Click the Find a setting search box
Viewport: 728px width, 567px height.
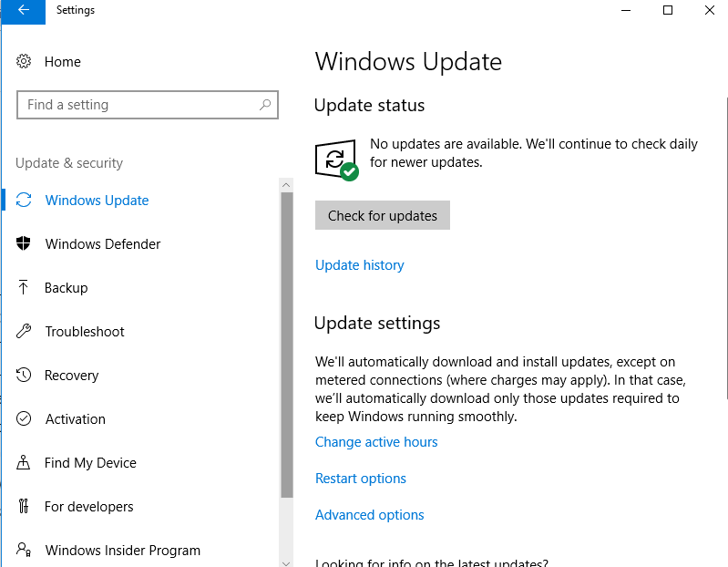148,105
